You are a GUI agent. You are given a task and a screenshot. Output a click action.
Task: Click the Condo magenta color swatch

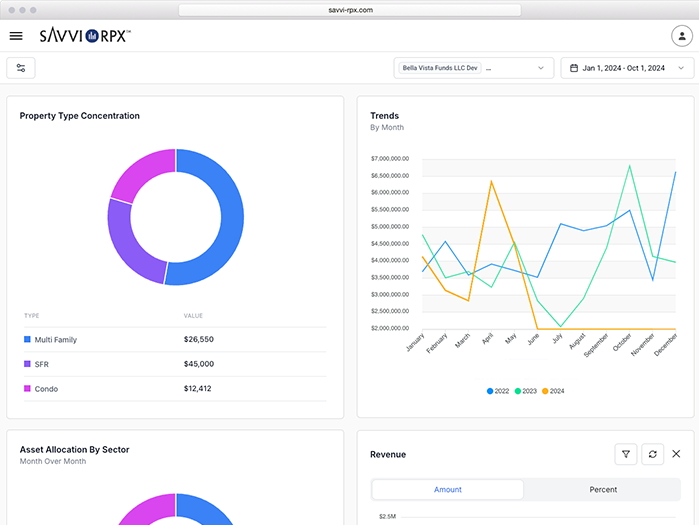point(27,388)
